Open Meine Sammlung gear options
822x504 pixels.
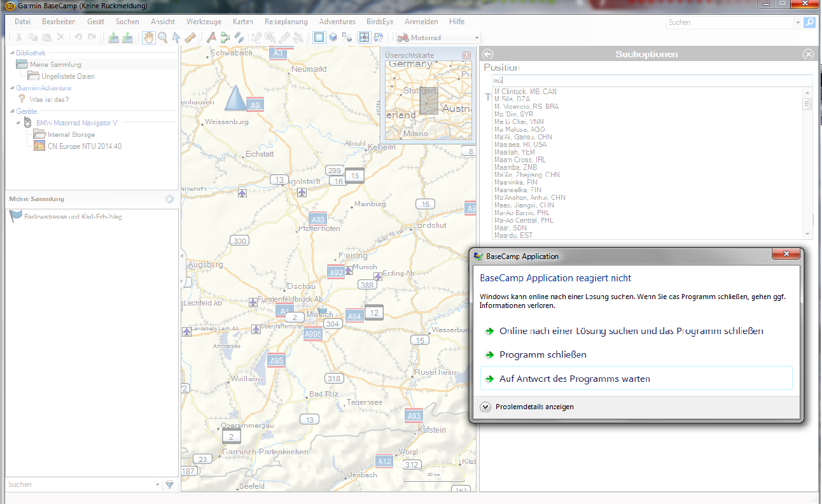pos(169,199)
